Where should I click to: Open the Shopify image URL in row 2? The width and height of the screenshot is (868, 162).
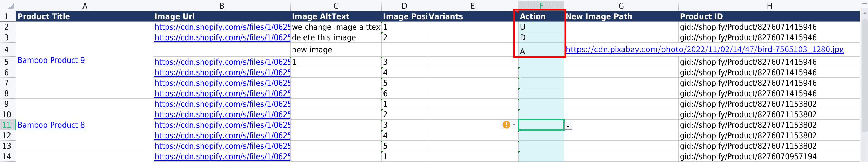pos(222,27)
